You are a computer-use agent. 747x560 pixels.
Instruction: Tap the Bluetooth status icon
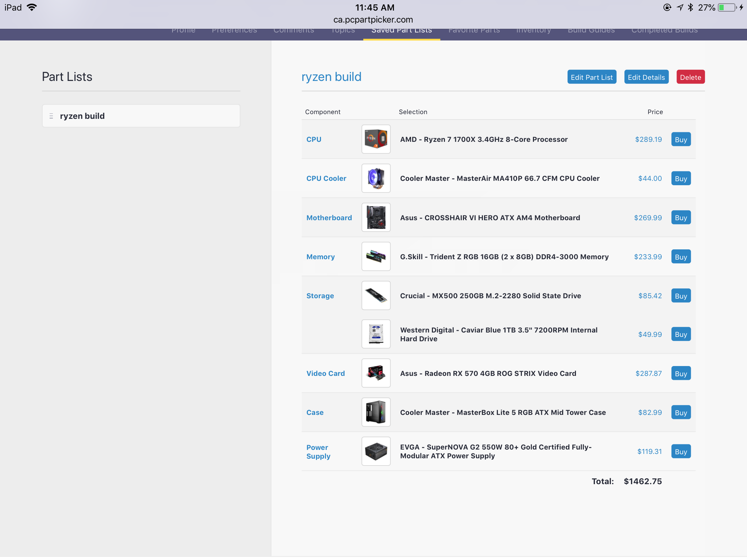[690, 7]
